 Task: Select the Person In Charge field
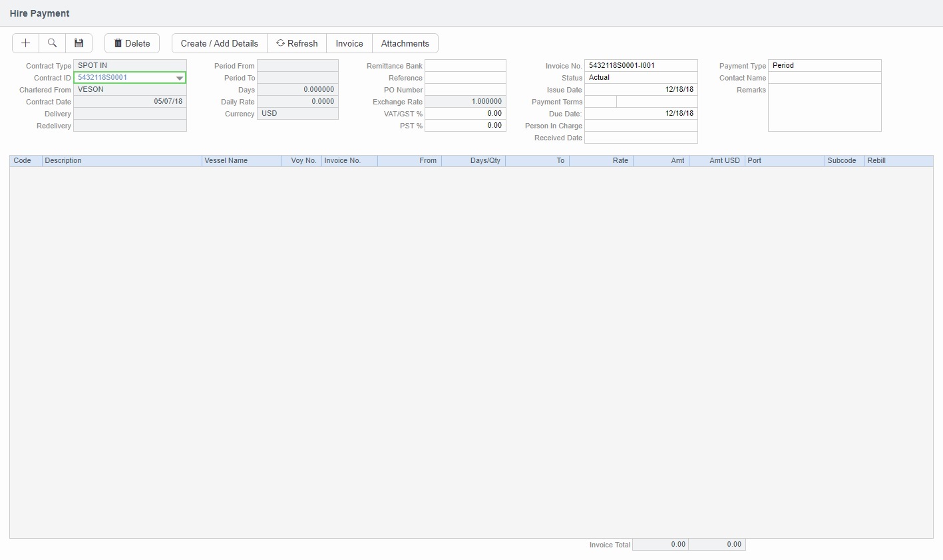[640, 126]
